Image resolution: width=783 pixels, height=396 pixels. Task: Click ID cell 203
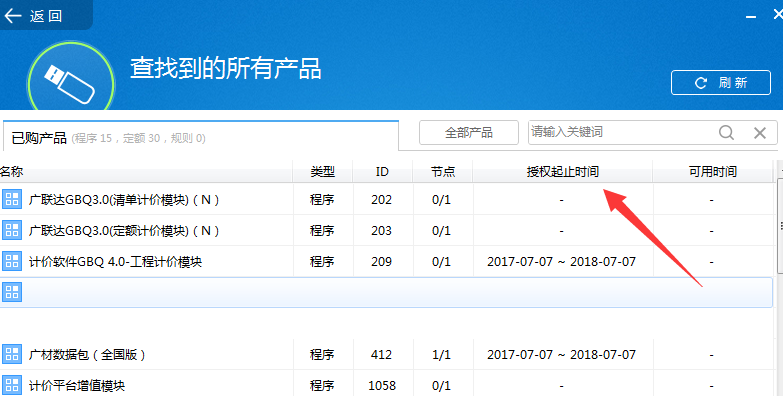[382, 231]
